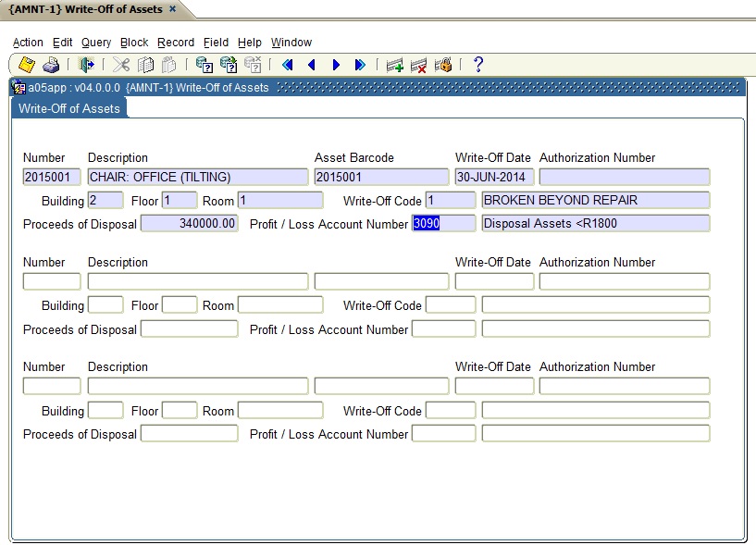
Task: Jump to the last block with double right arrow
Action: tap(360, 65)
